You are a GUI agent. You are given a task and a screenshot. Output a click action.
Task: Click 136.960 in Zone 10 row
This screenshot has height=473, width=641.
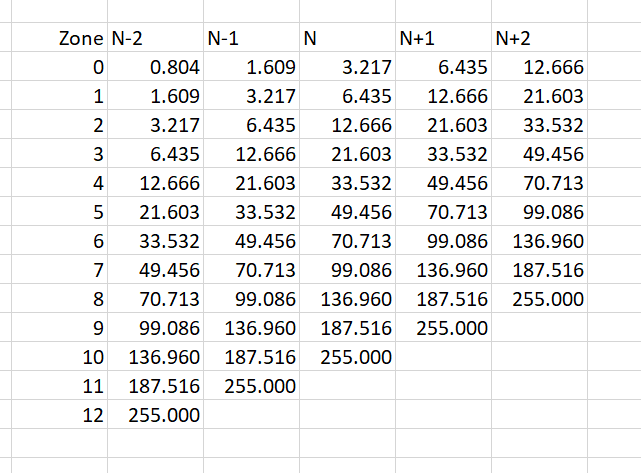(x=156, y=356)
